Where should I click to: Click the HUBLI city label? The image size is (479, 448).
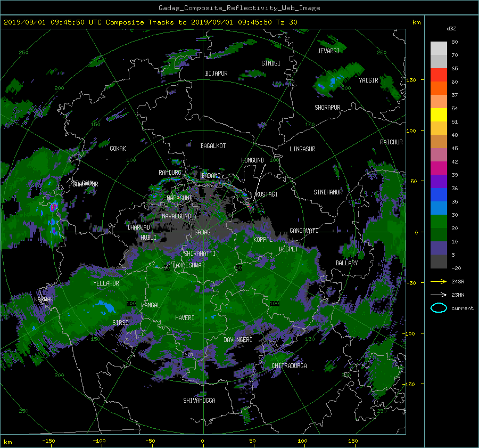(x=148, y=237)
